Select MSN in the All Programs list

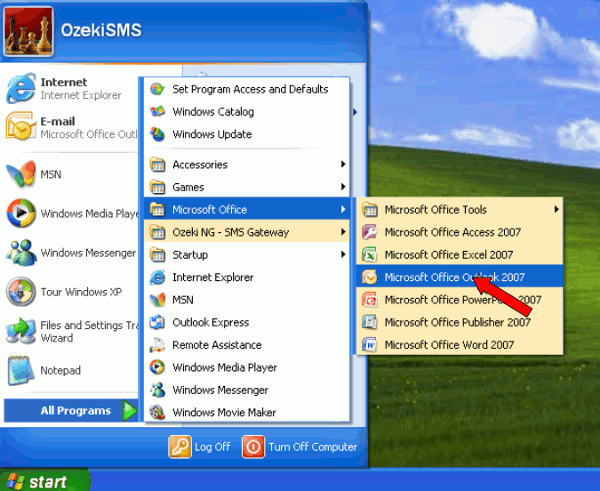tap(247, 300)
